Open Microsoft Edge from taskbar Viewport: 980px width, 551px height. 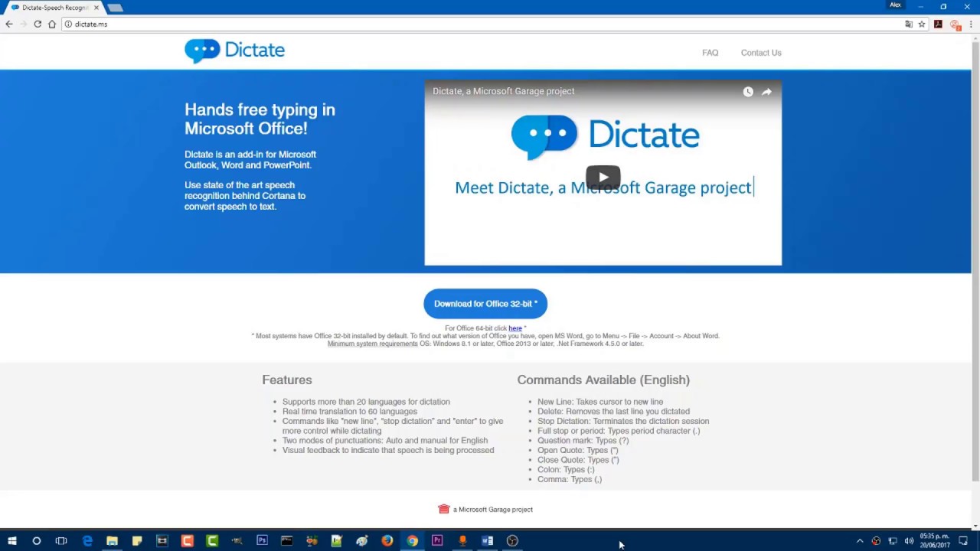(x=87, y=541)
